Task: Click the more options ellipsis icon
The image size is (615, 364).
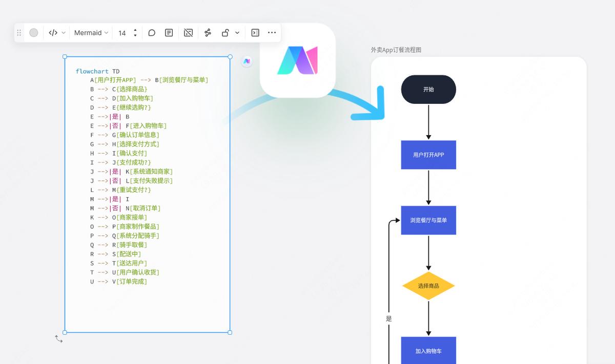Action: pyautogui.click(x=272, y=32)
